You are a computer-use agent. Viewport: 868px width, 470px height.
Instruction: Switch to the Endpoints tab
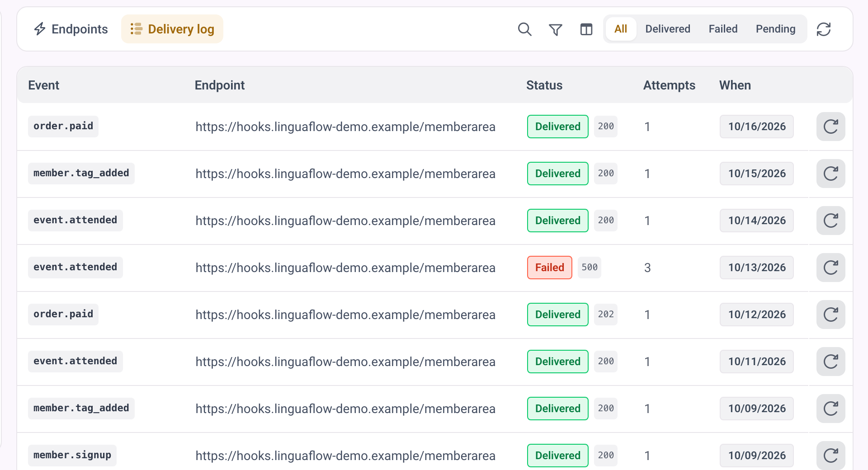[71, 29]
